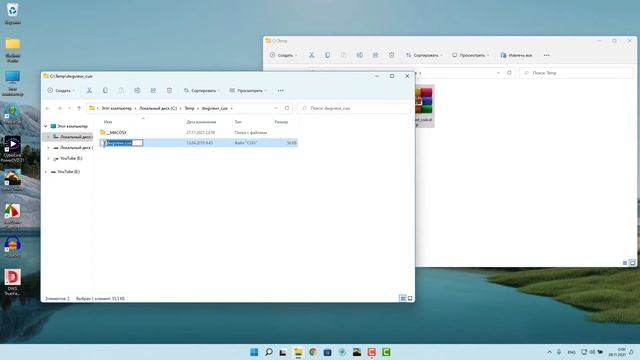Click refresh icon in Temp window

coord(509,73)
